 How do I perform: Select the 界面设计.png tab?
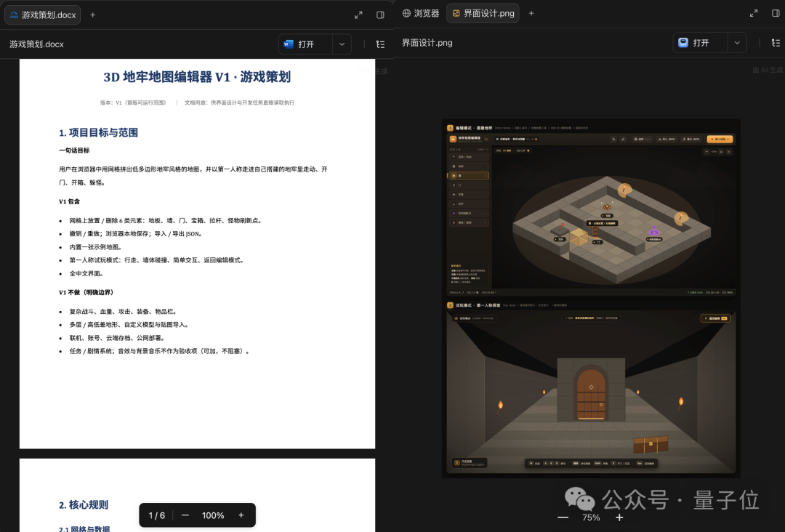[x=483, y=14]
